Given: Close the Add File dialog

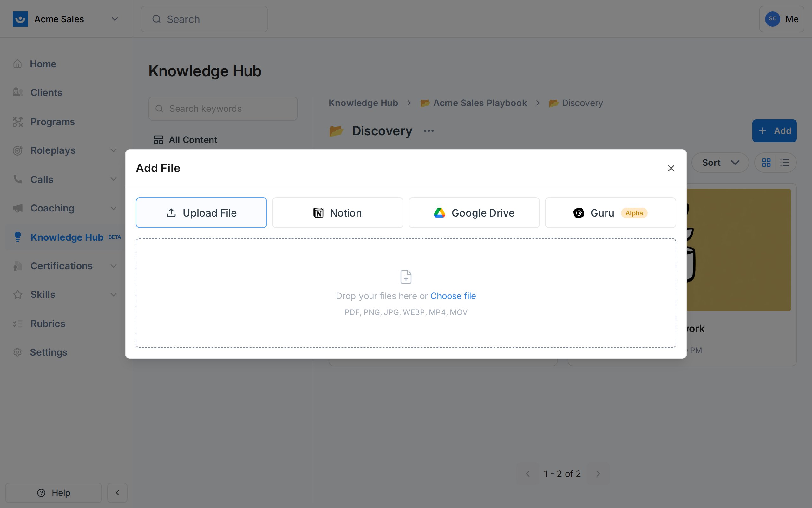Looking at the screenshot, I should tap(671, 168).
